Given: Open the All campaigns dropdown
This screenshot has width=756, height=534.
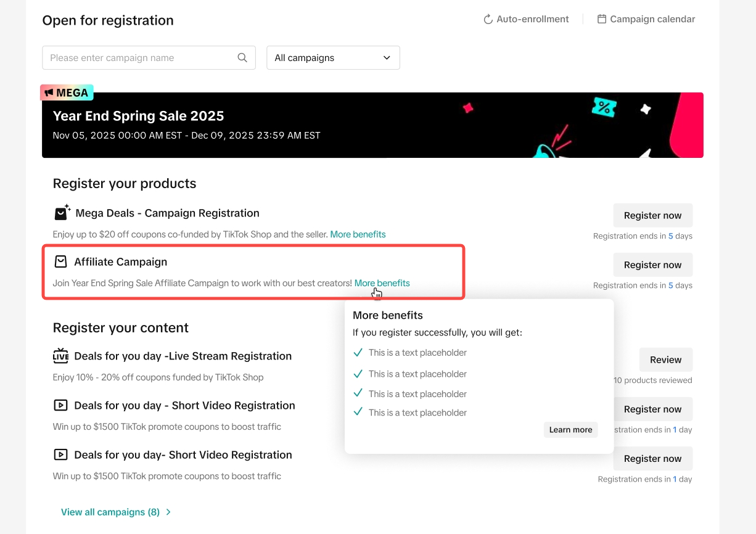Looking at the screenshot, I should (x=333, y=58).
